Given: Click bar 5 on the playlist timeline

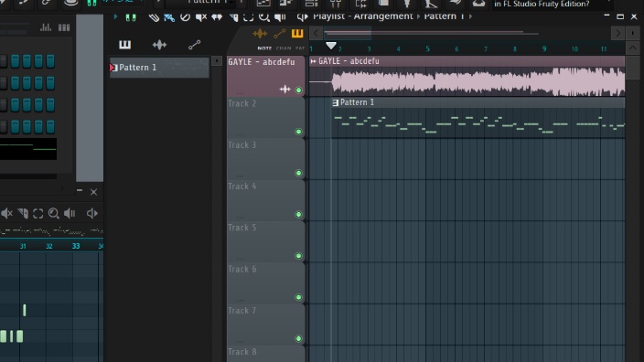Looking at the screenshot, I should pyautogui.click(x=427, y=48).
